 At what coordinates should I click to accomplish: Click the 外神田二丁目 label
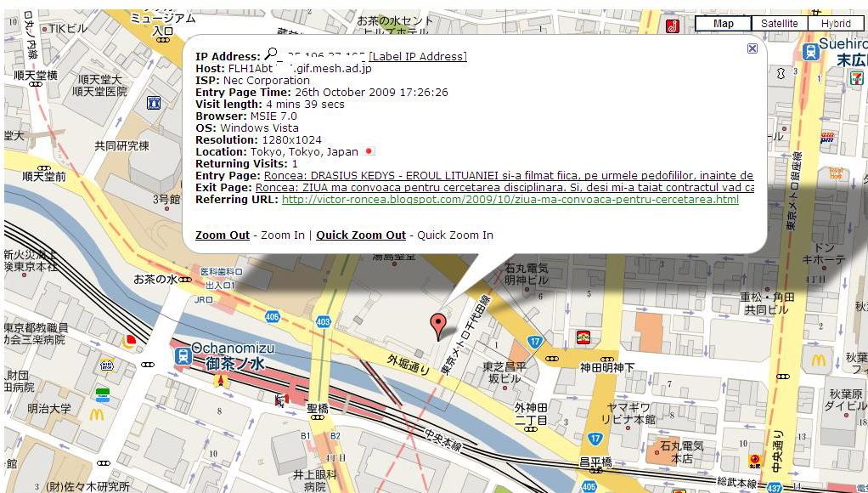tap(531, 414)
